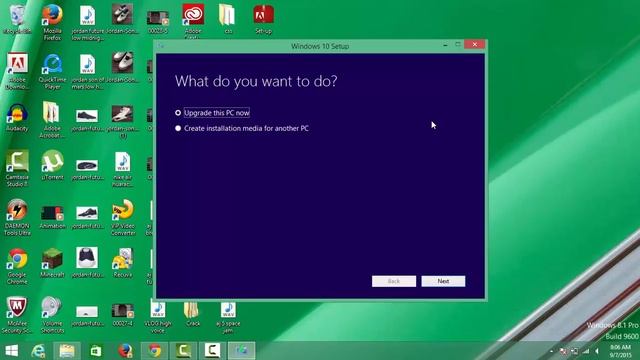Select the Animation video file
This screenshot has width=640, height=360.
[x=52, y=216]
